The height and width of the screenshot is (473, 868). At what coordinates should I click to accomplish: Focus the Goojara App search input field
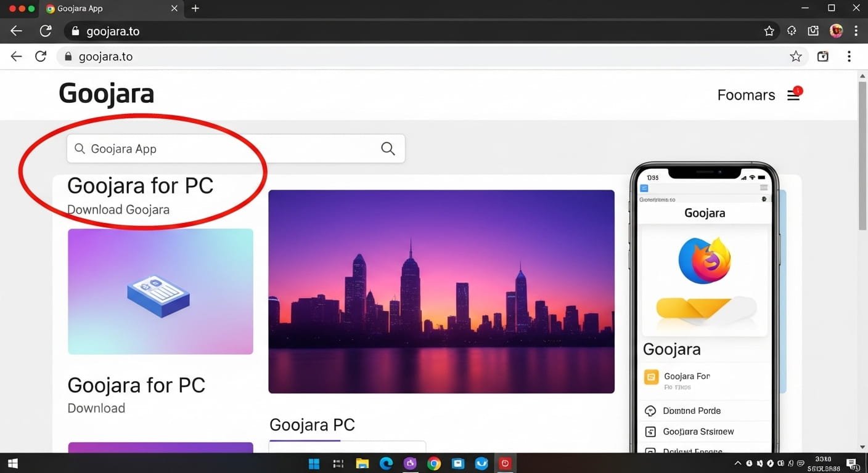coord(228,148)
